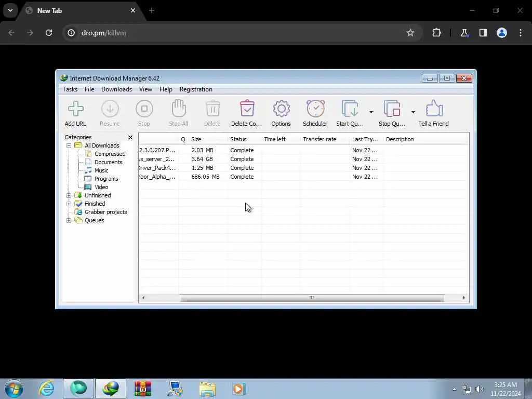Click the horizontal scrollbar thumb in list
The image size is (532, 399).
tap(312, 298)
